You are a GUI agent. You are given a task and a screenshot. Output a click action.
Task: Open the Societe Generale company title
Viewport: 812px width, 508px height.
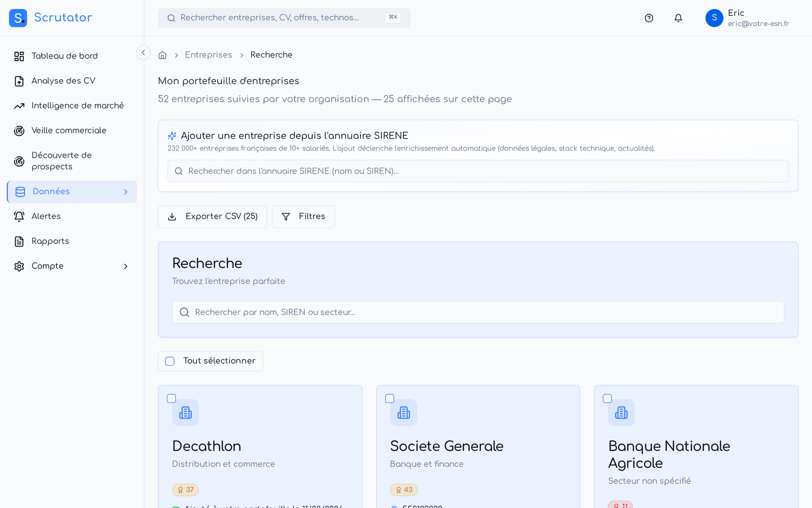click(447, 446)
